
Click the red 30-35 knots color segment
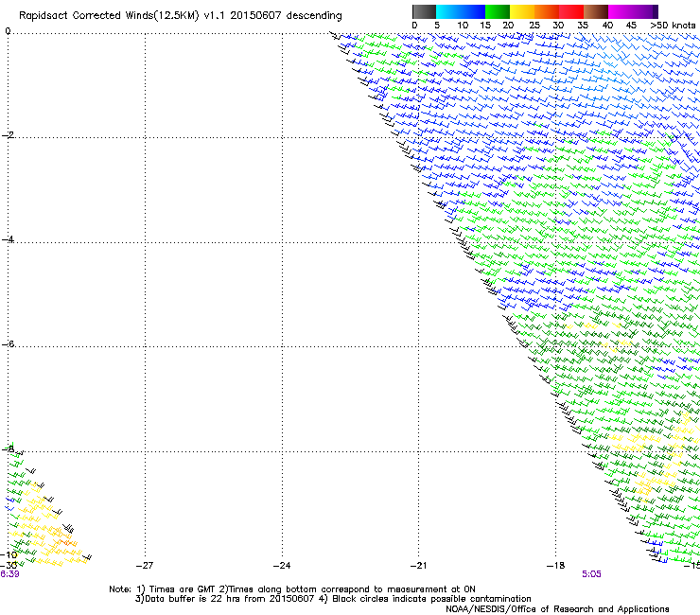coord(571,11)
